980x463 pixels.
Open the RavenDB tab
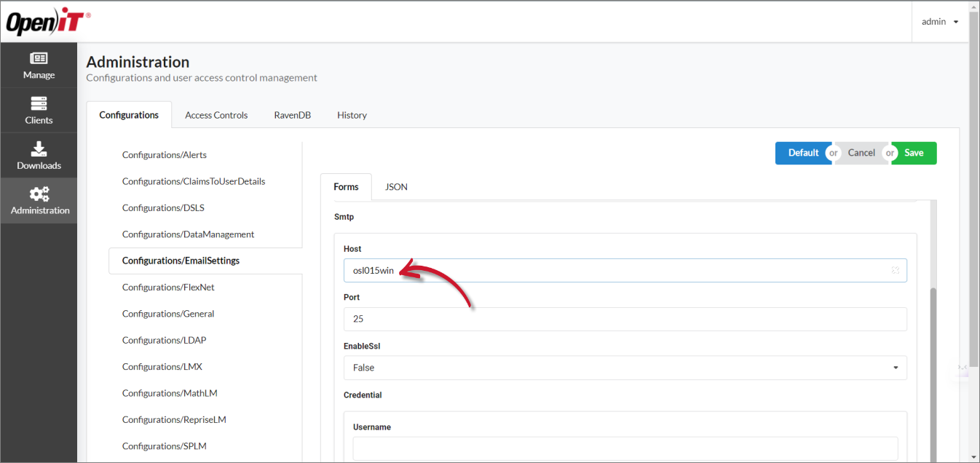[x=292, y=115]
